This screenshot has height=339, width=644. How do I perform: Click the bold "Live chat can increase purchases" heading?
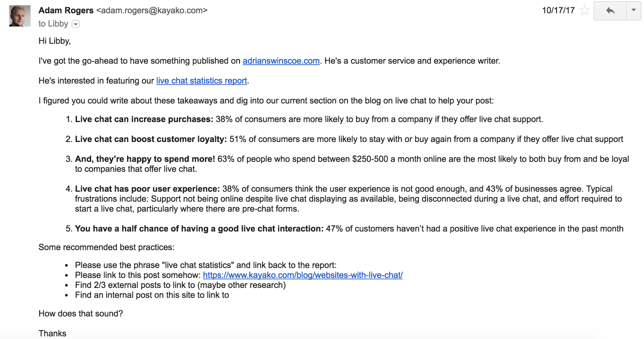click(x=144, y=119)
